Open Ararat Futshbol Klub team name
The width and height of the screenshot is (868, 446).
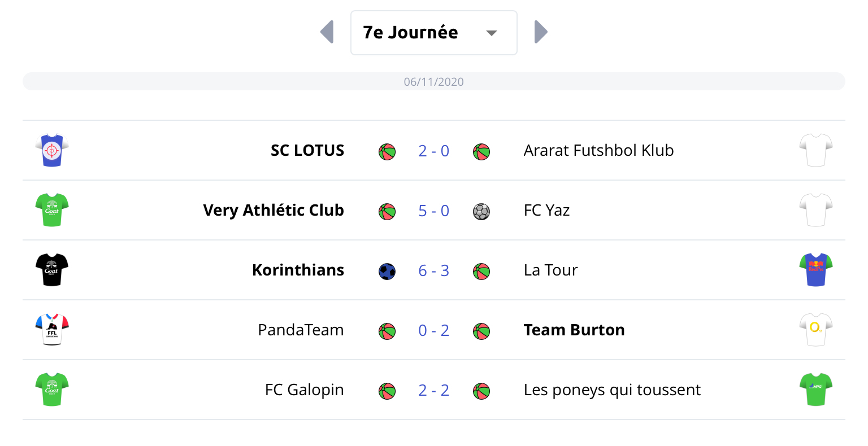(598, 150)
